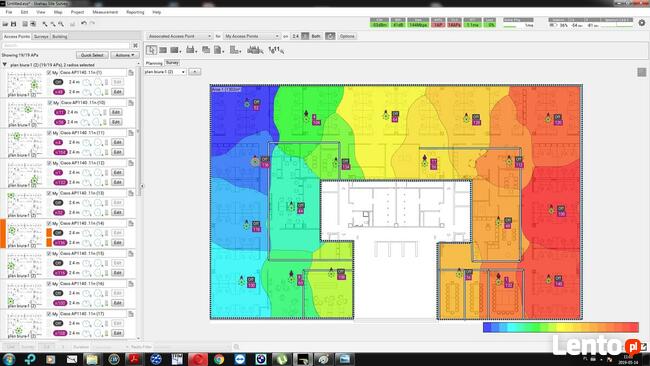Switch to the Surveys tab
Image resolution: width=650 pixels, height=366 pixels.
41,36
